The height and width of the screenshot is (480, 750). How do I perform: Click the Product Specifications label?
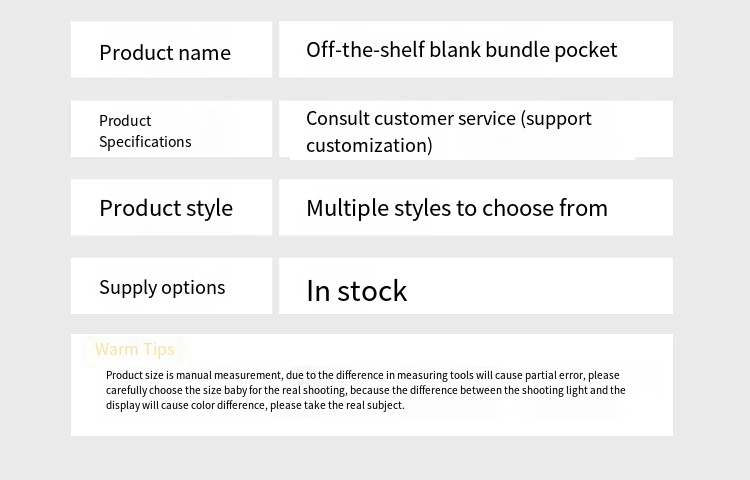(x=145, y=131)
